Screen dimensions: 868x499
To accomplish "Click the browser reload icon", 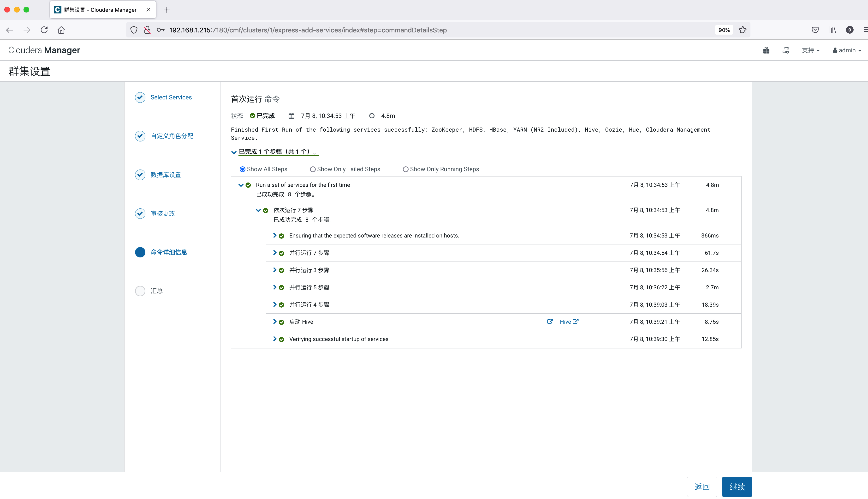I will [44, 30].
